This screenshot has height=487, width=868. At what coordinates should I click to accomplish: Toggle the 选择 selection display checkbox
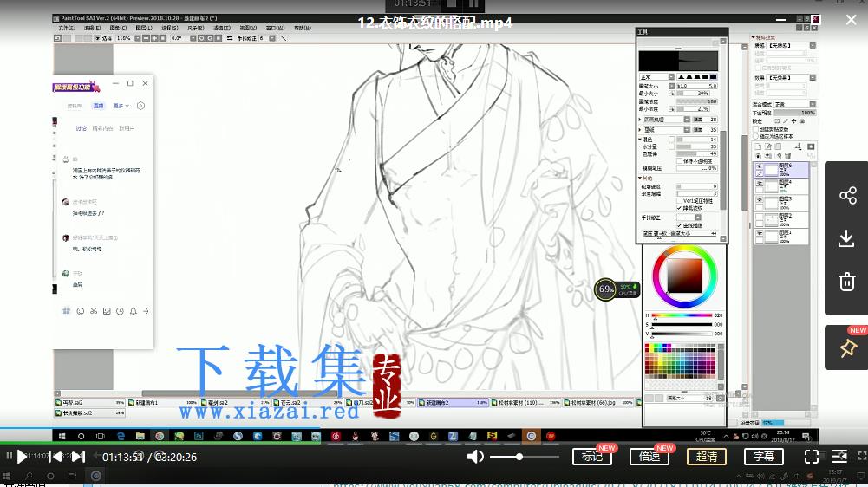point(97,38)
